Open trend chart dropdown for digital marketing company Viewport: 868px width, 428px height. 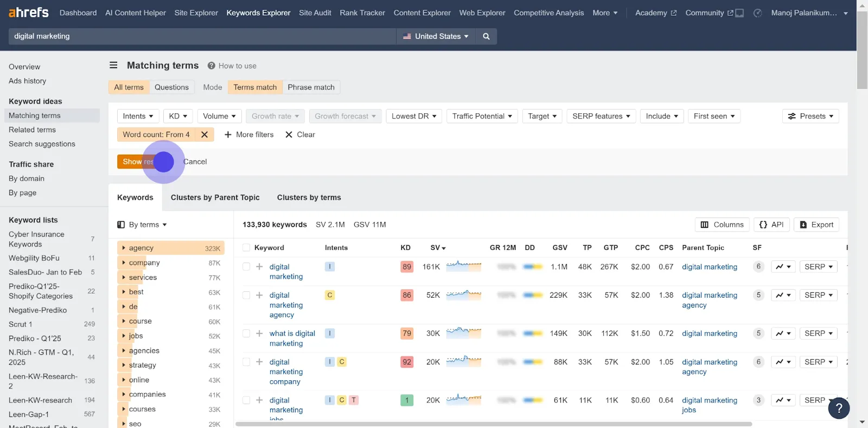[783, 362]
